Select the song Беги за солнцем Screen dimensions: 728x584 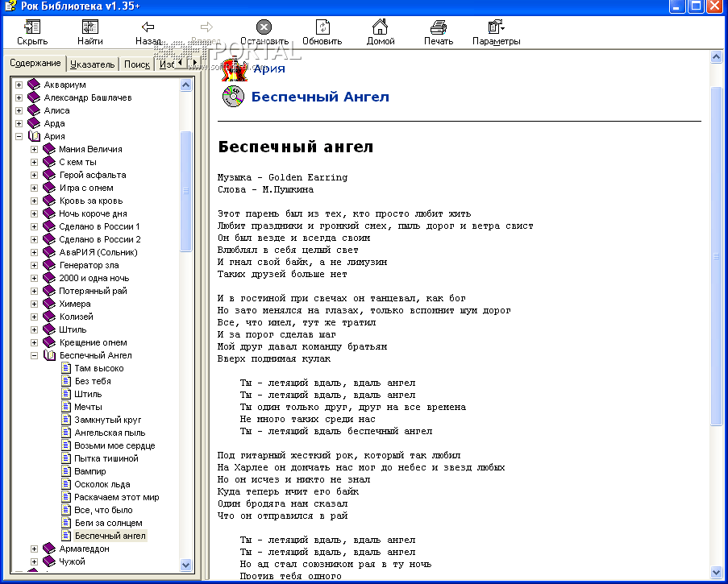pos(109,523)
